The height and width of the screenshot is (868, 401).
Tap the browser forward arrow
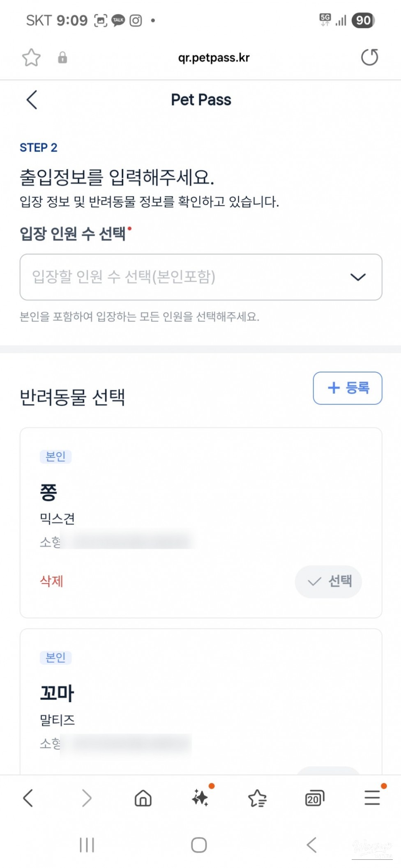tap(86, 798)
